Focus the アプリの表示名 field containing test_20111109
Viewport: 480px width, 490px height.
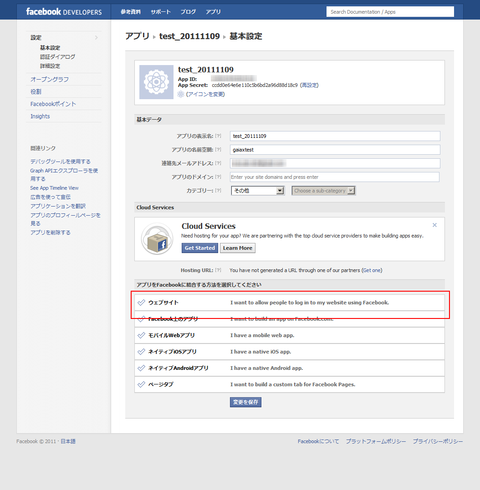click(335, 136)
